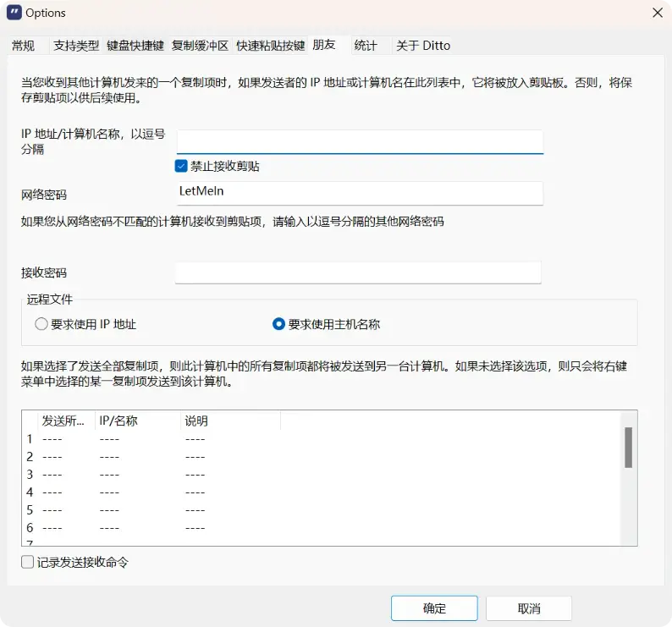Image resolution: width=672 pixels, height=627 pixels.
Task: Open the 快速粘贴按键 tab
Action: [271, 46]
